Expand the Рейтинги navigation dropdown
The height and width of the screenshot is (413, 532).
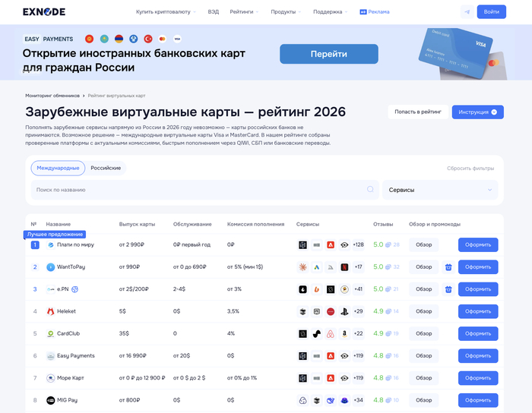click(244, 12)
